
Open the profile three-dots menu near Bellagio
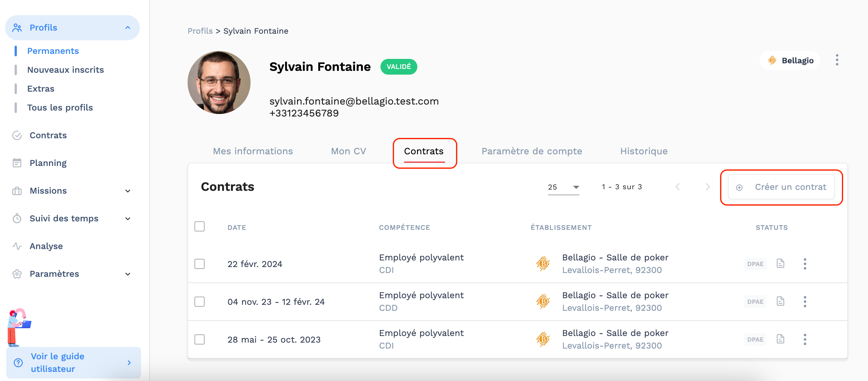pos(837,60)
